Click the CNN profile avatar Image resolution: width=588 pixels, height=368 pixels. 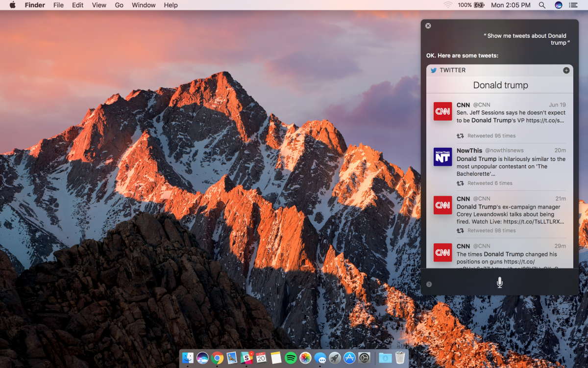tap(442, 111)
